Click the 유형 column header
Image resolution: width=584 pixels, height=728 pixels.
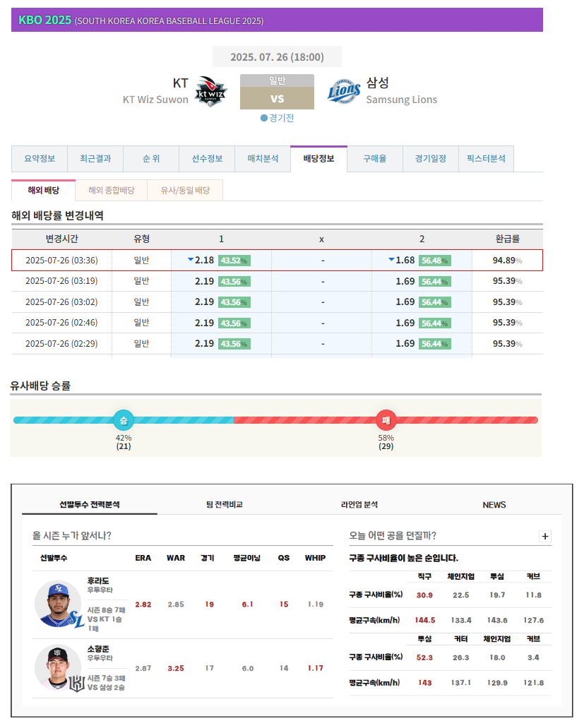coord(142,239)
